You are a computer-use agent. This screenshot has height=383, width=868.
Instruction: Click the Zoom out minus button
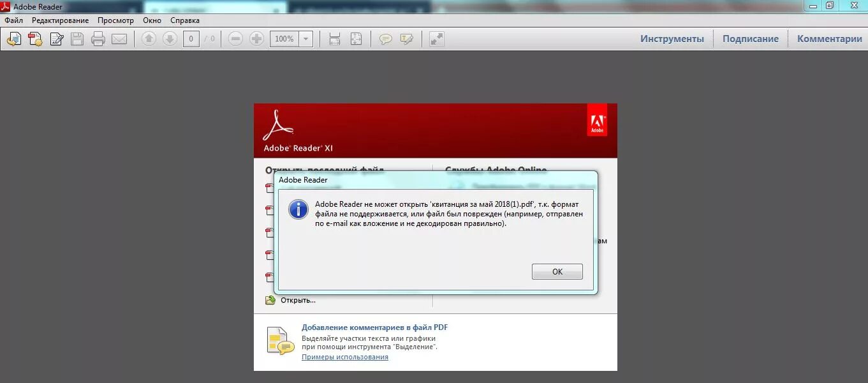pos(235,39)
